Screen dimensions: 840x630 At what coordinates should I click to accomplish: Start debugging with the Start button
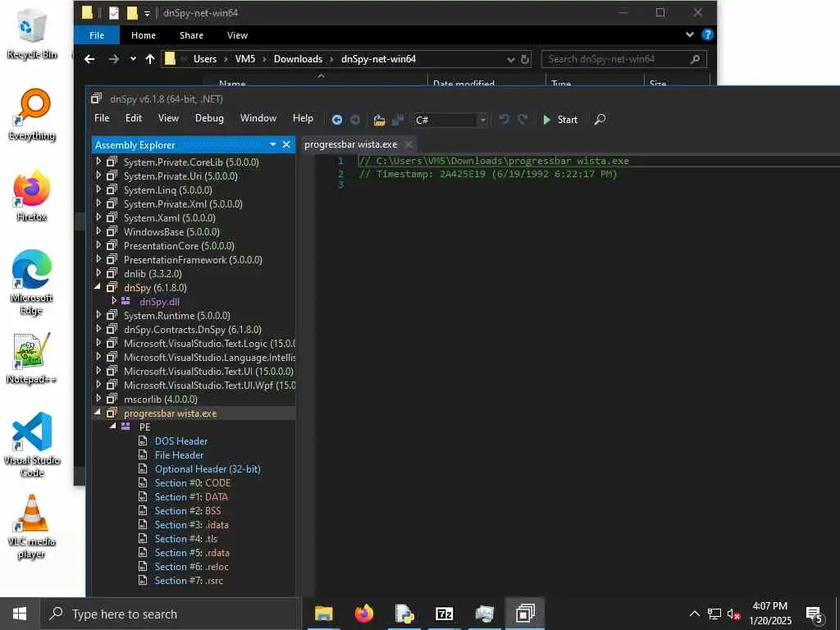559,120
